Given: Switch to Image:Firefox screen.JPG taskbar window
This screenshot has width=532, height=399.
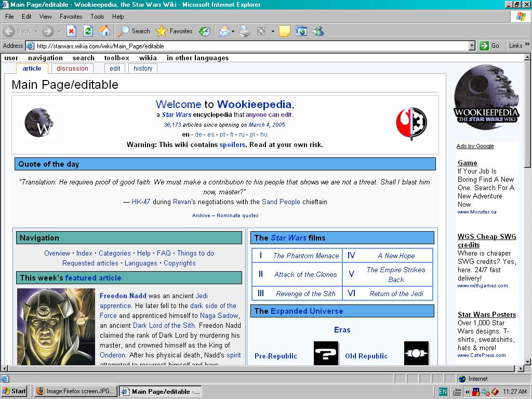Looking at the screenshot, I should tap(75, 391).
